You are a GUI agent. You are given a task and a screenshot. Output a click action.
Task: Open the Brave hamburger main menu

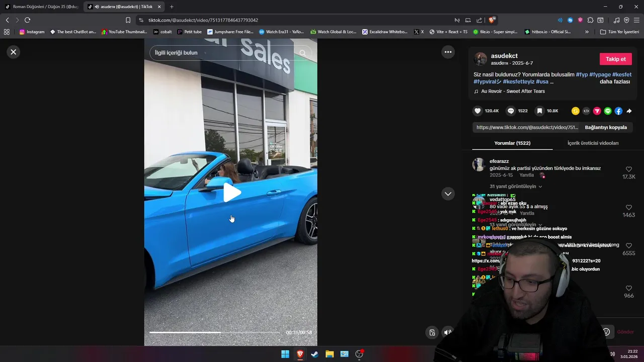[x=636, y=20]
